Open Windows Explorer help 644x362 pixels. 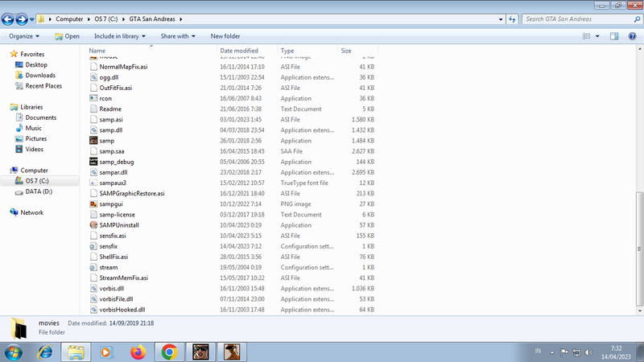[632, 36]
